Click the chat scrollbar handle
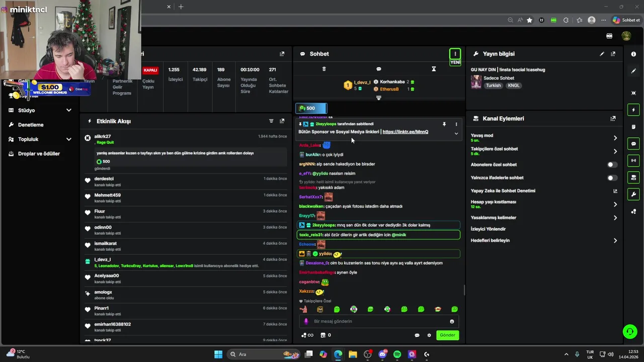The image size is (644, 362). (464, 290)
